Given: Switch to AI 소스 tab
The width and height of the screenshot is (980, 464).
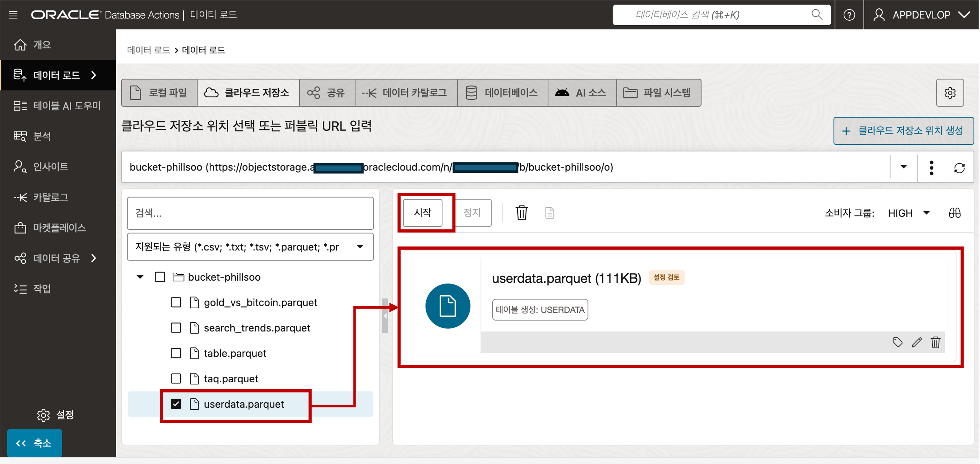Looking at the screenshot, I should point(582,93).
